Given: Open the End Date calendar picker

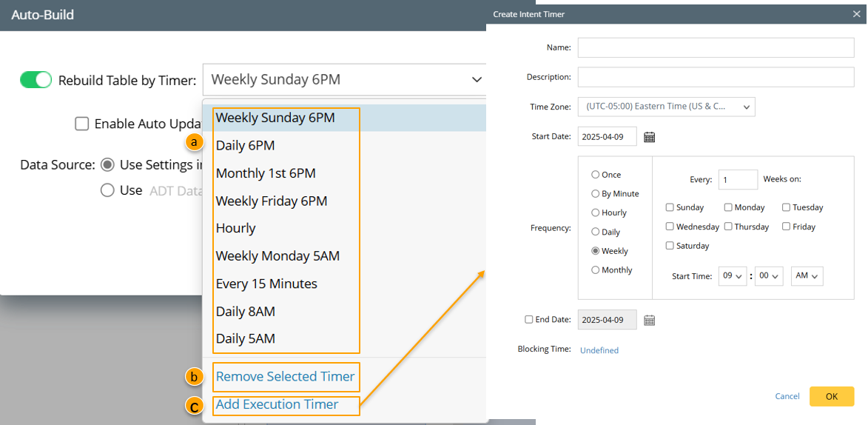Looking at the screenshot, I should [650, 320].
